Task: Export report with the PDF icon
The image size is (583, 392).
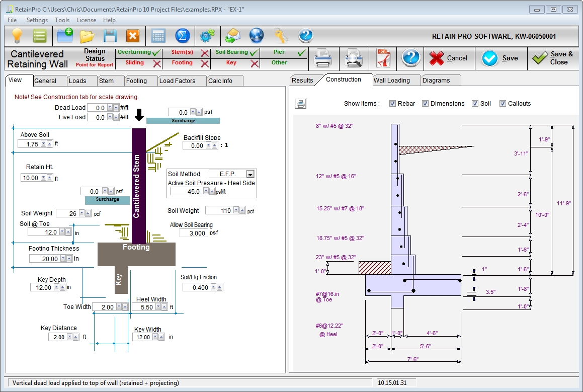Action: point(383,59)
